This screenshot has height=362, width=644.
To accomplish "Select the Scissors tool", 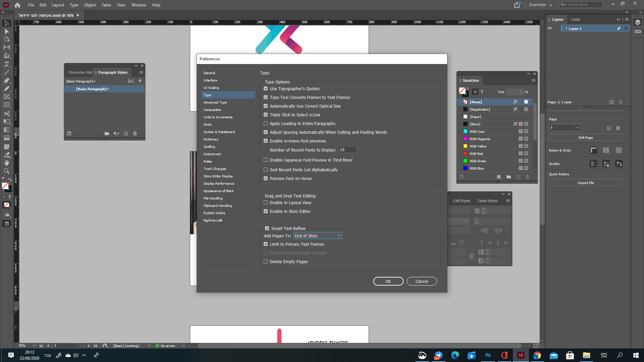I will coord(6,113).
